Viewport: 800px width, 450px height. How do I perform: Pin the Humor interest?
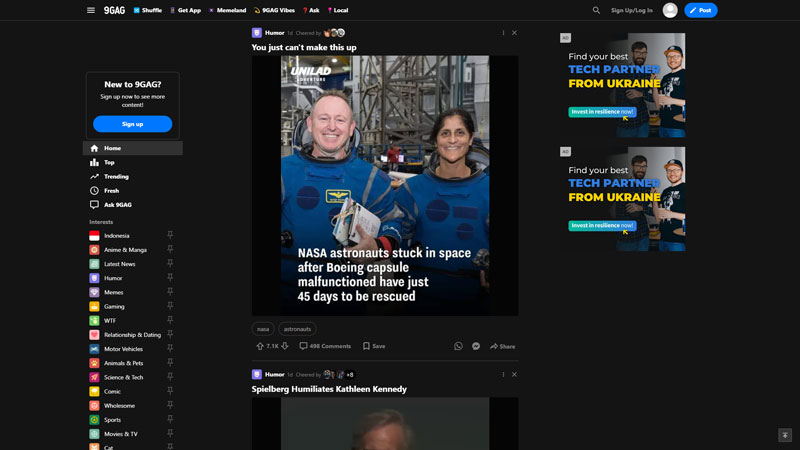(x=170, y=277)
